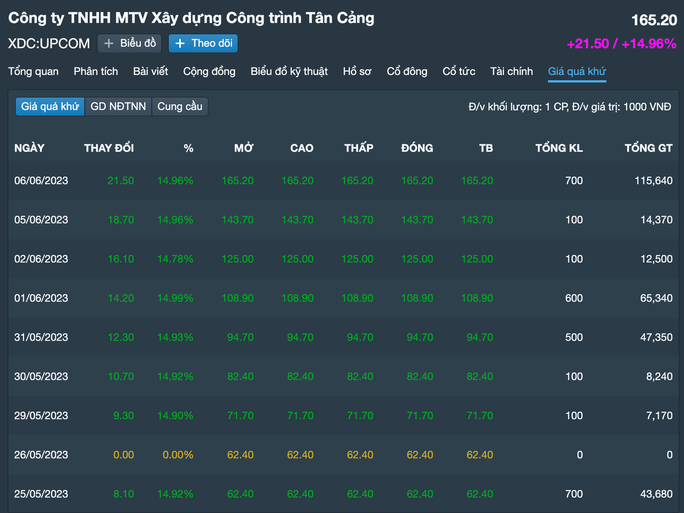Click the 16.10 change value
The height and width of the screenshot is (513, 684).
pos(121,259)
